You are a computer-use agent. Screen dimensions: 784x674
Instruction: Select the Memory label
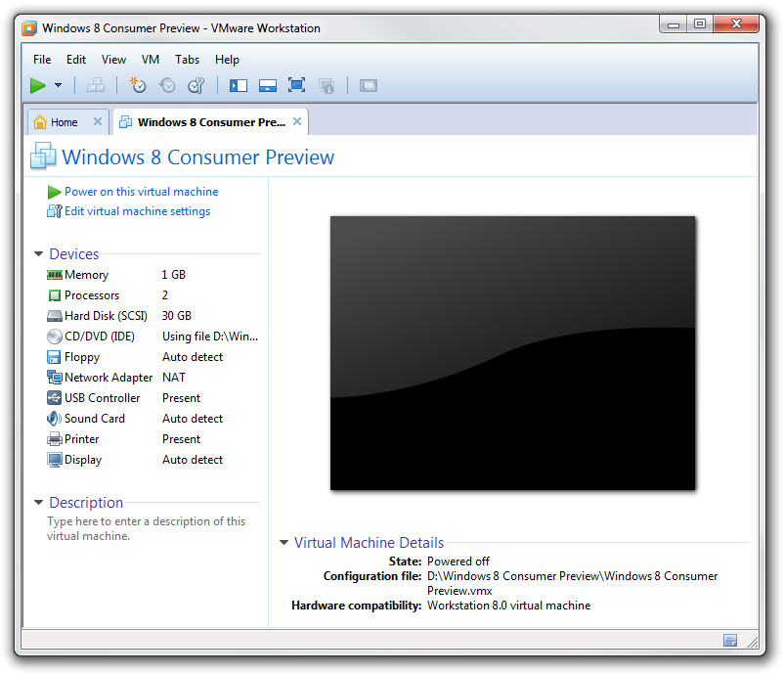pos(86,275)
